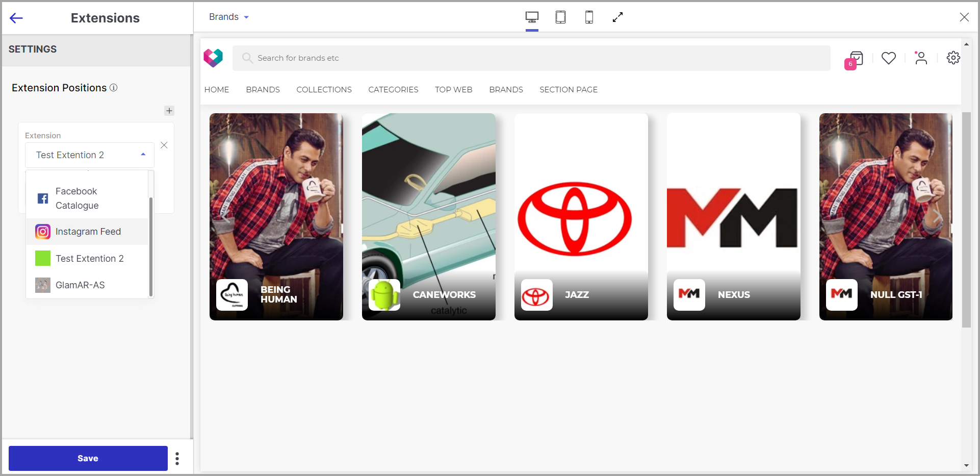Viewport: 980px width, 476px height.
Task: Click the Android logo badge on Caneworks
Action: 384,295
